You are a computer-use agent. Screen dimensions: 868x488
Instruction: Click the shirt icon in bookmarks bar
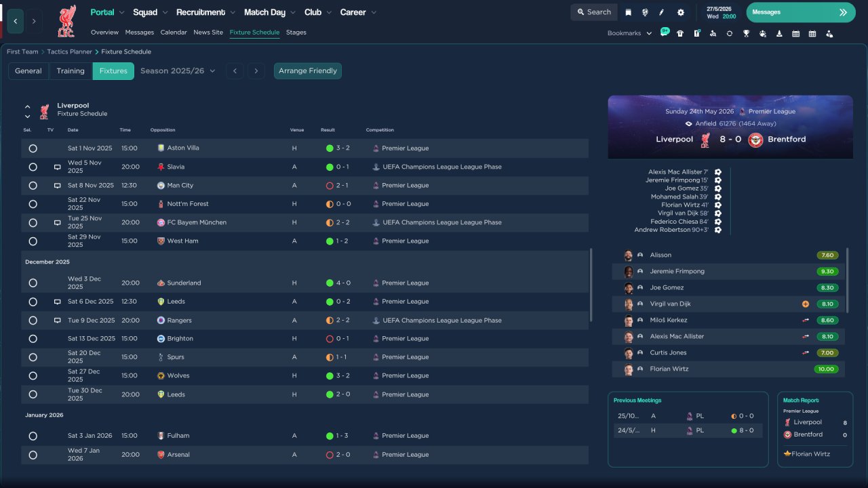pyautogui.click(x=680, y=33)
